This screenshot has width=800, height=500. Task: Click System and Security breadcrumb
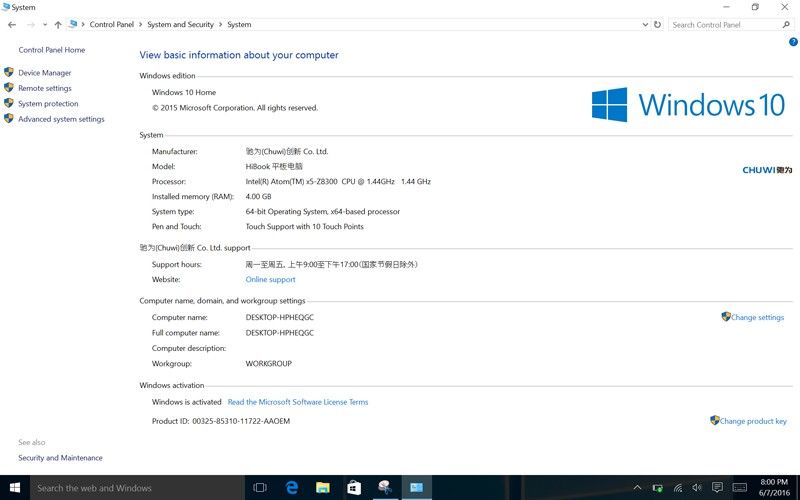pyautogui.click(x=181, y=24)
